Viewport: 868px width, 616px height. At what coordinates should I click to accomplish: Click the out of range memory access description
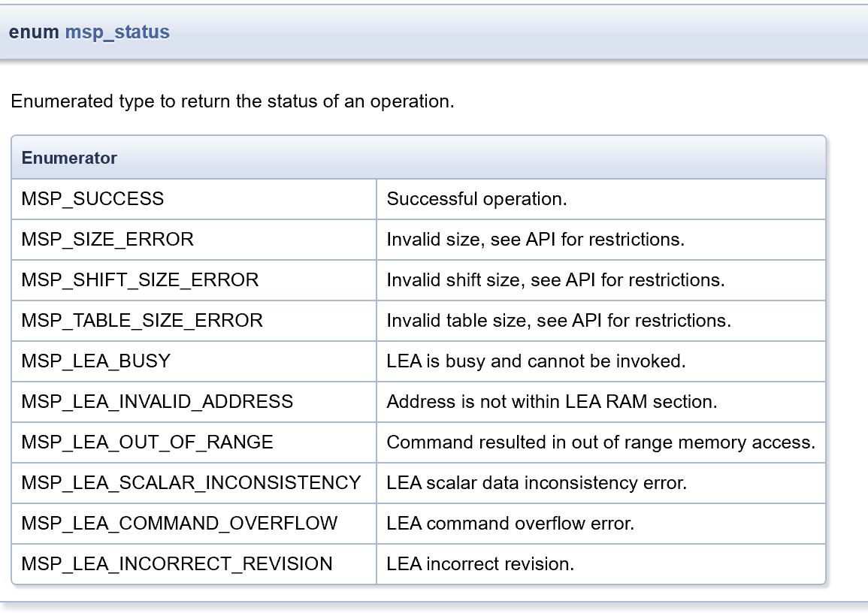tap(600, 442)
